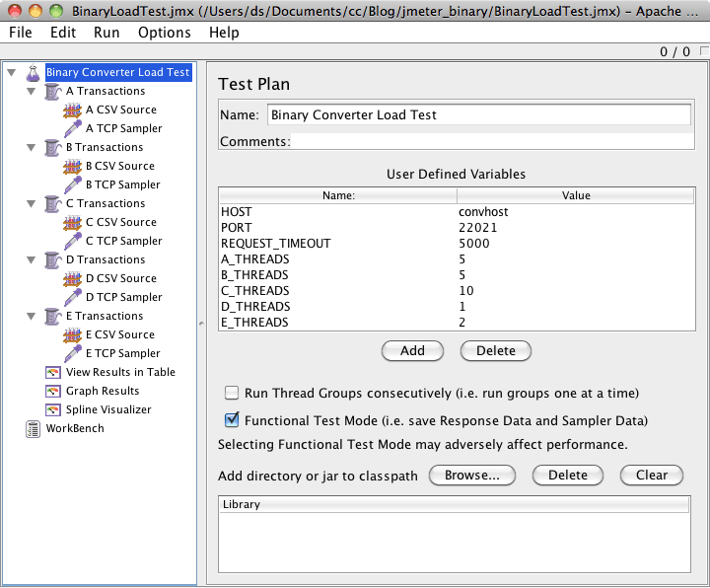Click the WorkBench clipboard icon
This screenshot has height=588, width=710.
tap(33, 428)
